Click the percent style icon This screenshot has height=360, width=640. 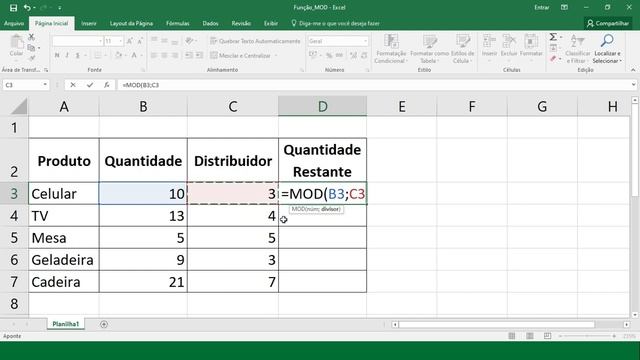coord(329,55)
